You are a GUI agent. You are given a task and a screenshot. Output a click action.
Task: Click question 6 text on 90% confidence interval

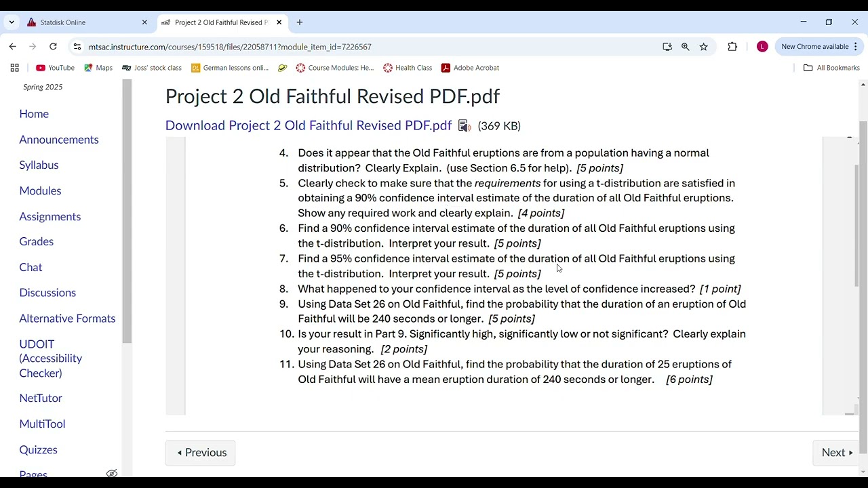(516, 236)
